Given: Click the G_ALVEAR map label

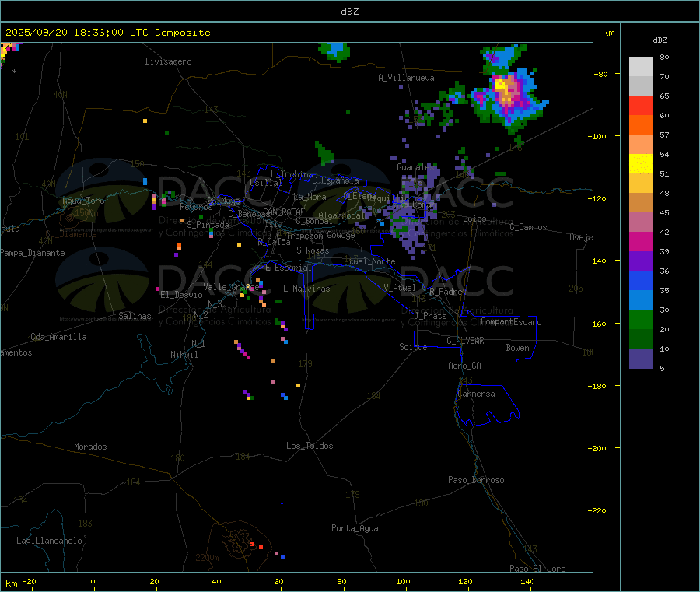Looking at the screenshot, I should [465, 341].
